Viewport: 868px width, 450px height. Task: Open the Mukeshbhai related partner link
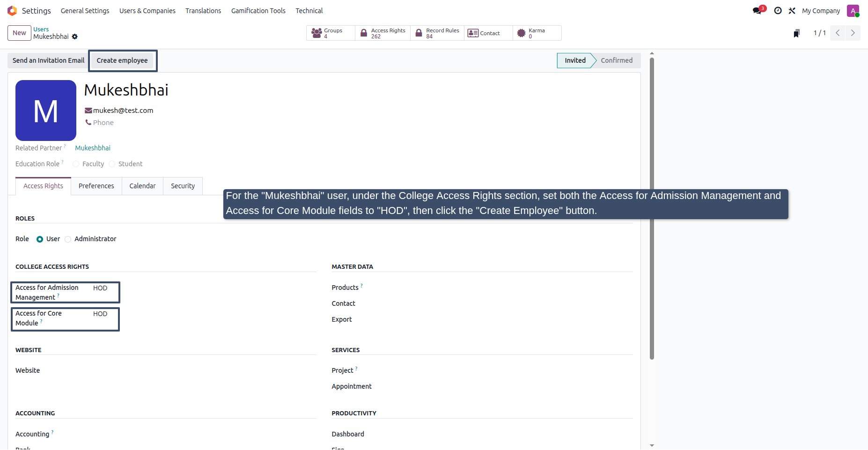click(93, 148)
